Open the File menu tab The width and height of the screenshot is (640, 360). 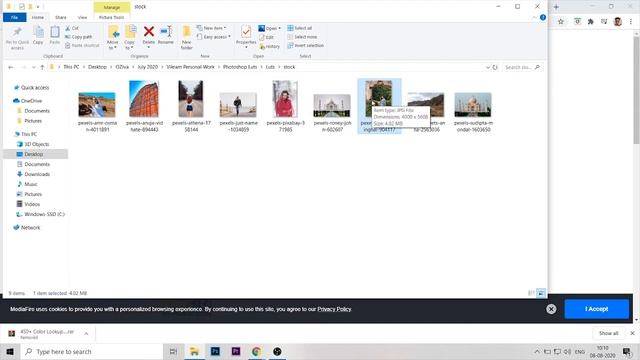point(15,18)
